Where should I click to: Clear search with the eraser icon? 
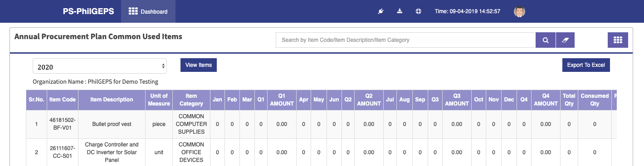pyautogui.click(x=565, y=40)
